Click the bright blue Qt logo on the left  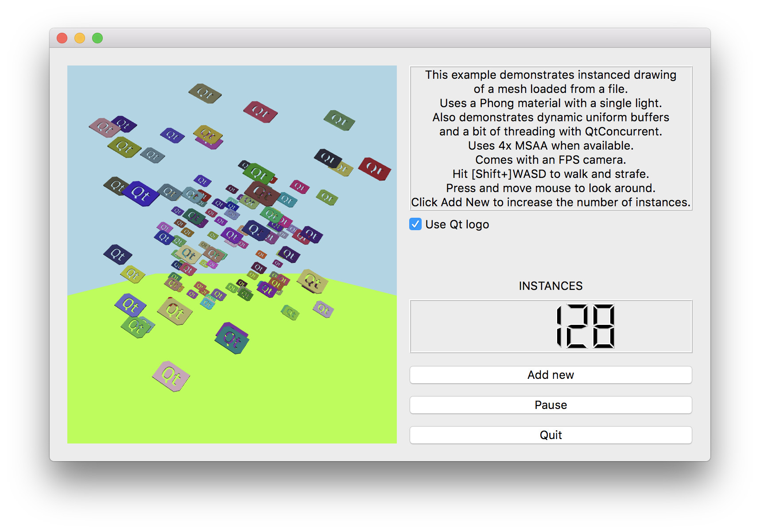pyautogui.click(x=141, y=193)
